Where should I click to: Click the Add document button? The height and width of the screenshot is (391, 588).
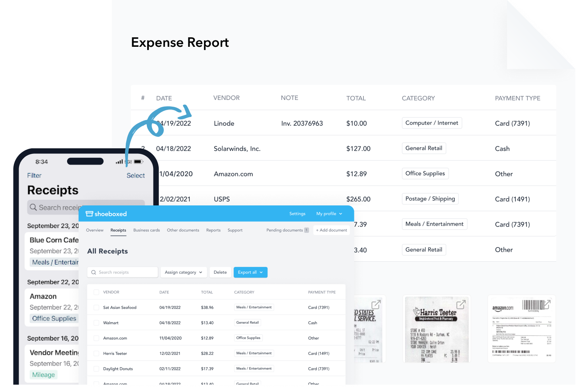coord(331,230)
